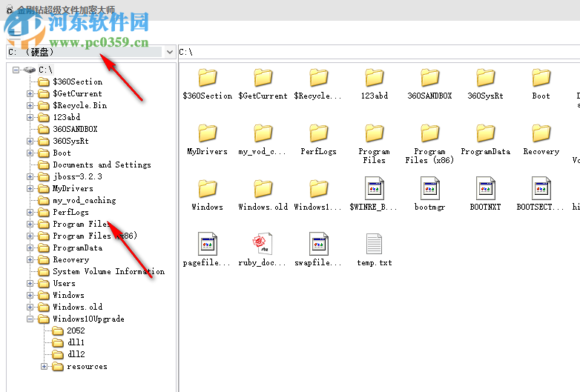Select Documents and Settings in tree
The image size is (580, 392).
102,165
